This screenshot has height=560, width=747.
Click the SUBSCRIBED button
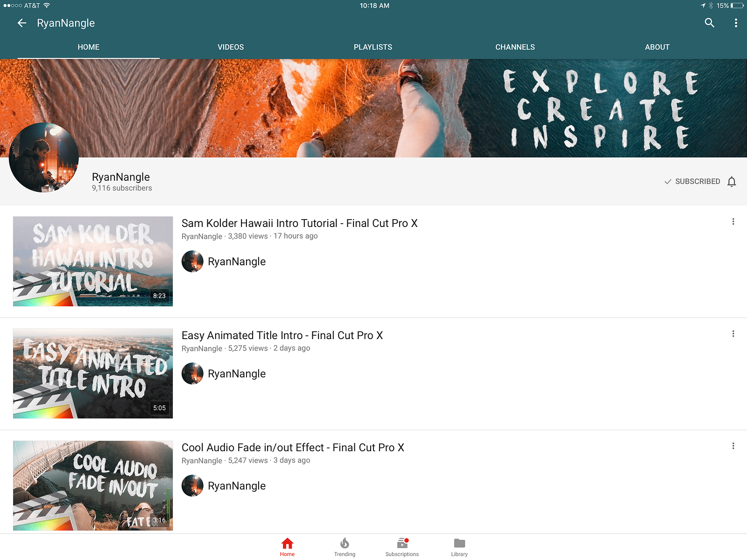[x=692, y=181]
